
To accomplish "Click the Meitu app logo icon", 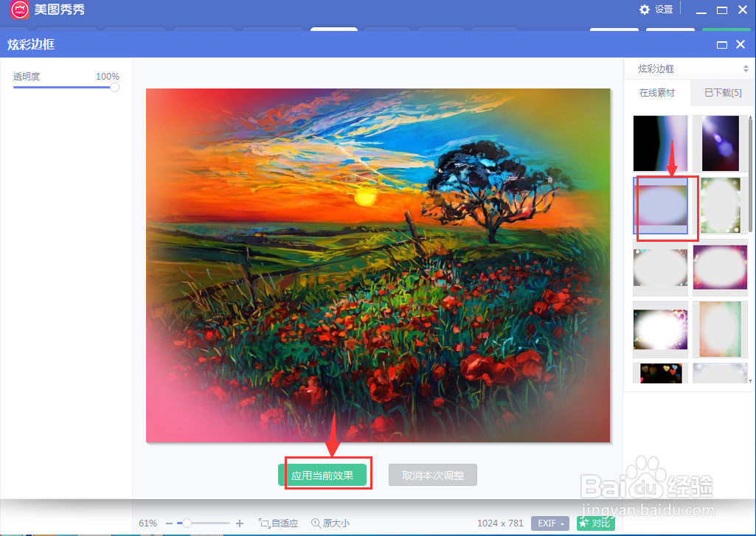I will [x=20, y=10].
